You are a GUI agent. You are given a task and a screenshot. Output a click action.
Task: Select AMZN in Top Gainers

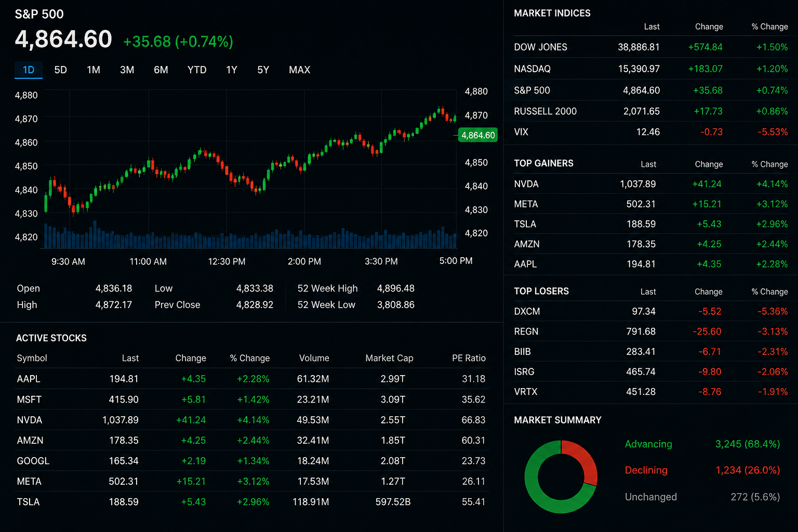(651, 244)
